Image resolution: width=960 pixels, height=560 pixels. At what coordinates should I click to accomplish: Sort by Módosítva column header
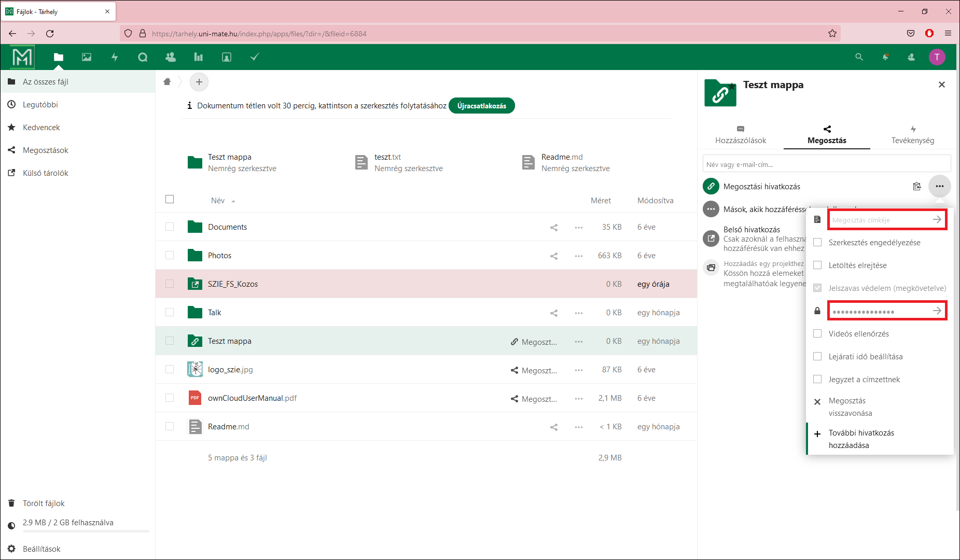click(656, 201)
